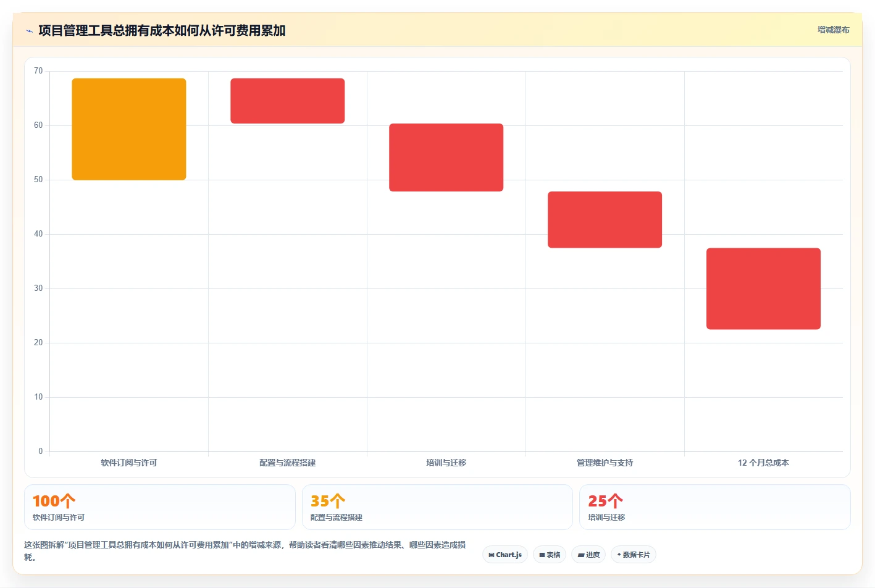Screen dimensions: 875x588
Task: Open the 35 配置与流程搭建 data card
Action: (437, 507)
